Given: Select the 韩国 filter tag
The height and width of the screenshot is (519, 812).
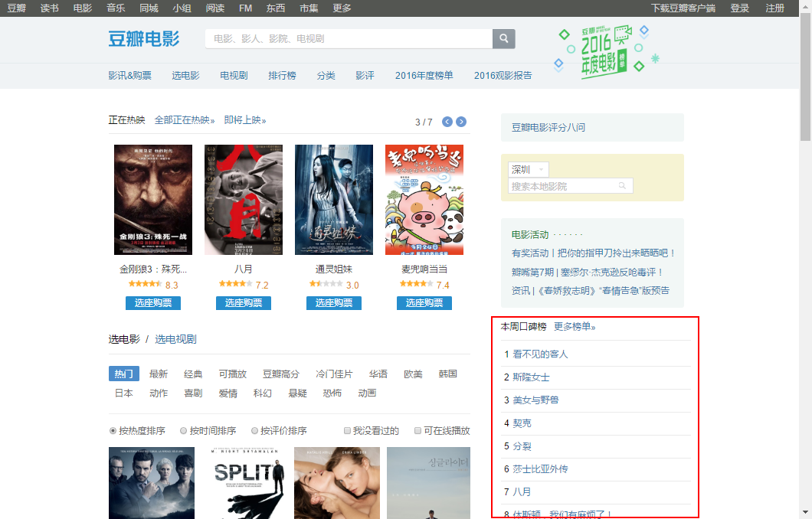Looking at the screenshot, I should (447, 374).
